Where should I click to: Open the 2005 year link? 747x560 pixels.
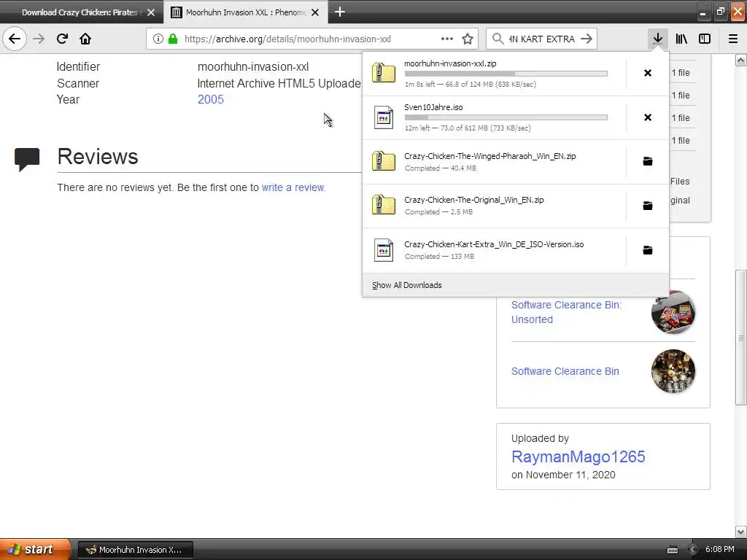point(211,99)
